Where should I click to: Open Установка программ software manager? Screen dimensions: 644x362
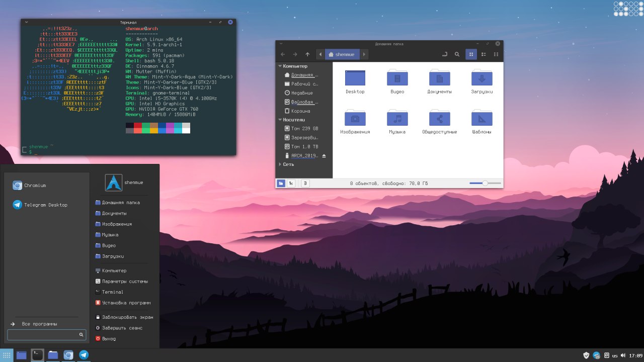click(x=123, y=303)
